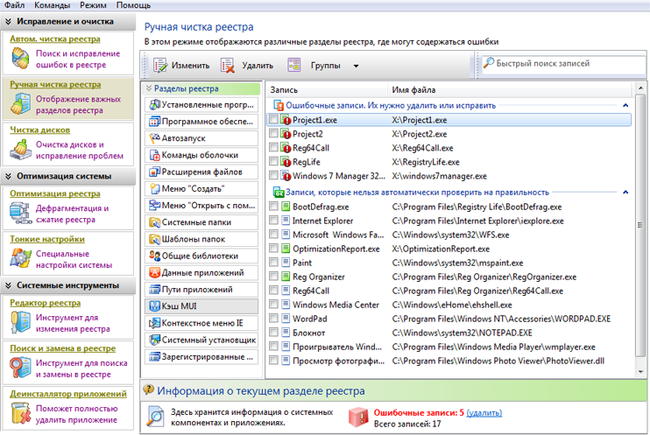Viewport: 650px width, 435px height.
Task: Collapse the Исправление и очистка section
Action: 8,21
